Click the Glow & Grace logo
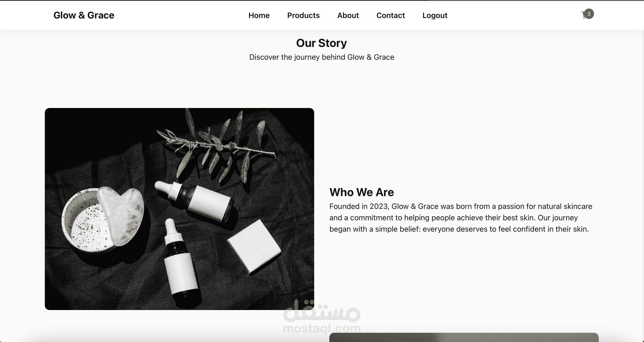 tap(84, 15)
